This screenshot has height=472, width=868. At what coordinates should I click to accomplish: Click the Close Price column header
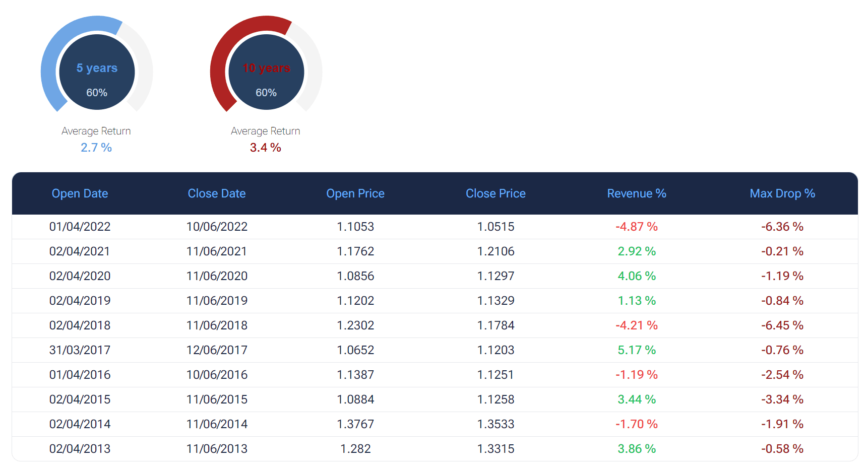(495, 193)
